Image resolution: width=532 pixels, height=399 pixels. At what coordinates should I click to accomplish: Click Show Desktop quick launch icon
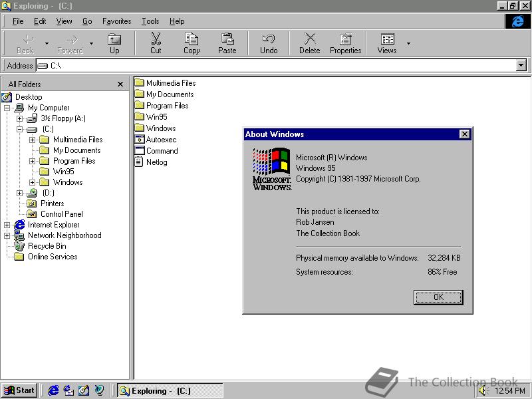[x=84, y=390]
